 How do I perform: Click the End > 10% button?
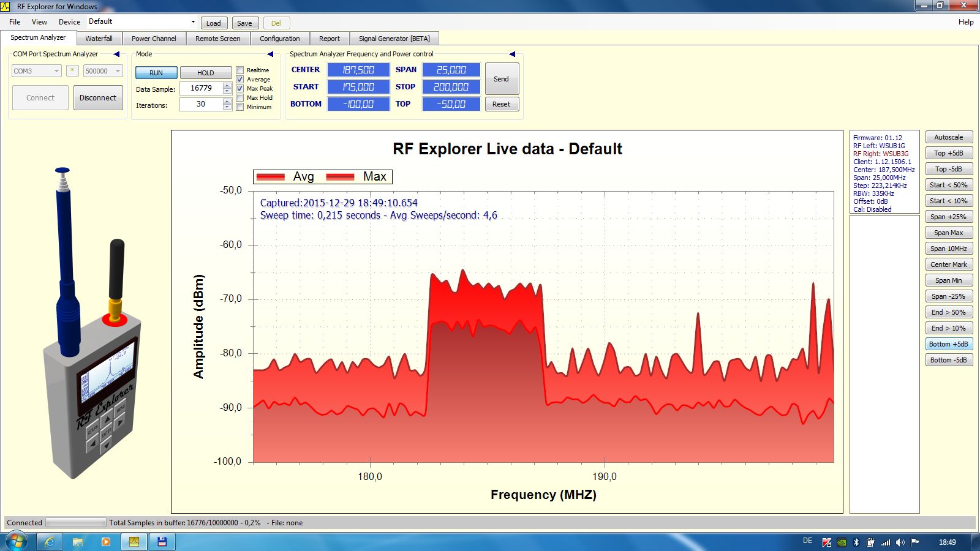(949, 328)
